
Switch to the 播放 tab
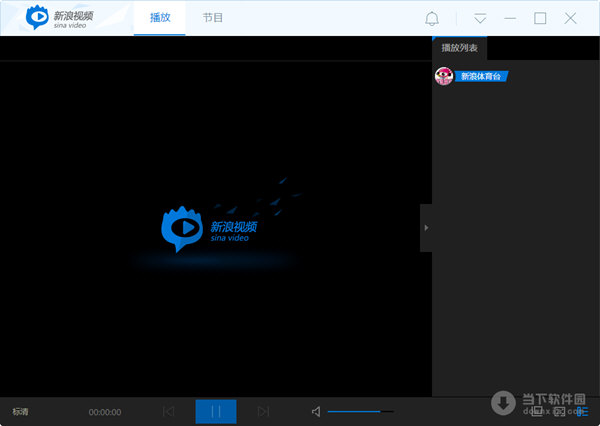[160, 18]
